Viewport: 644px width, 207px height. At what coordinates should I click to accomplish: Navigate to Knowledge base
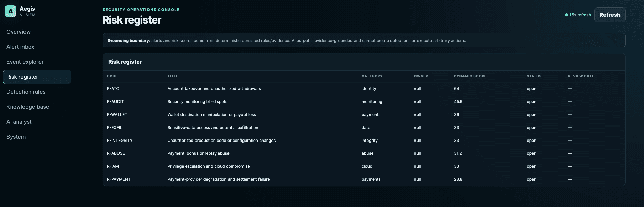click(x=28, y=107)
